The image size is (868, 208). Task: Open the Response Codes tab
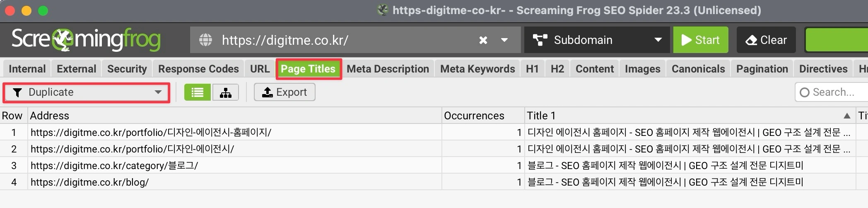click(x=198, y=69)
